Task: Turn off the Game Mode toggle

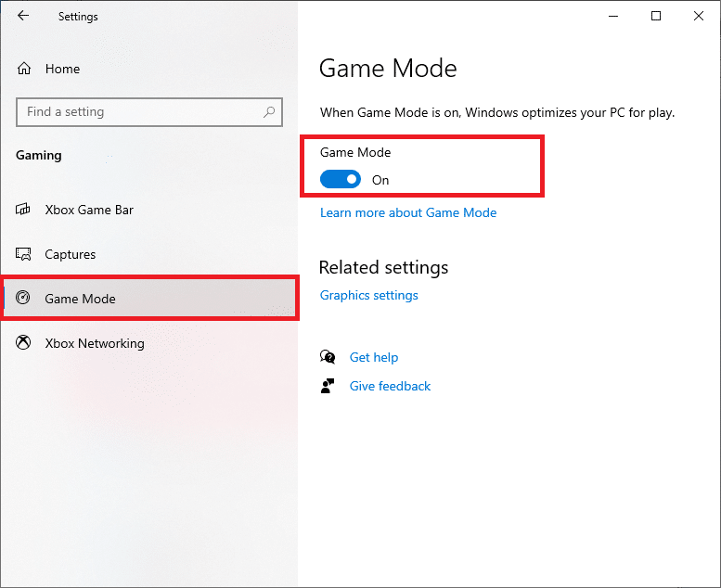Action: pyautogui.click(x=341, y=180)
